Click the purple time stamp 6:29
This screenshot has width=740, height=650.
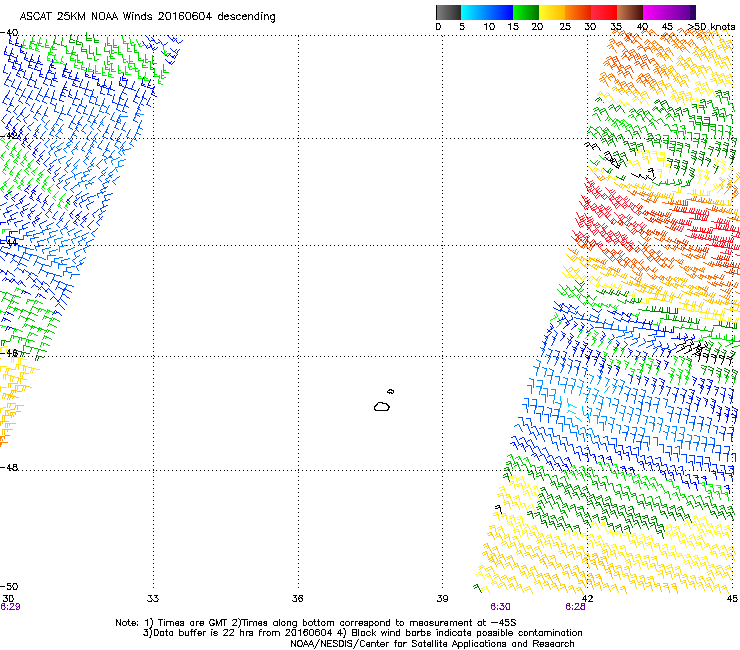10,607
